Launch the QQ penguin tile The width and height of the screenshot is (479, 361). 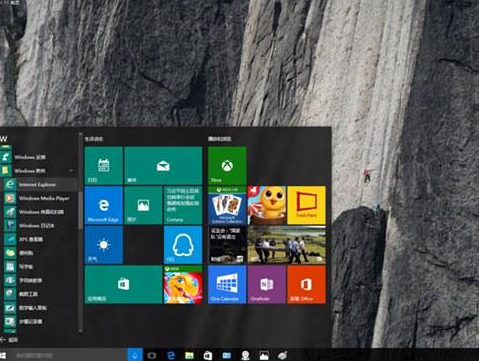click(183, 245)
